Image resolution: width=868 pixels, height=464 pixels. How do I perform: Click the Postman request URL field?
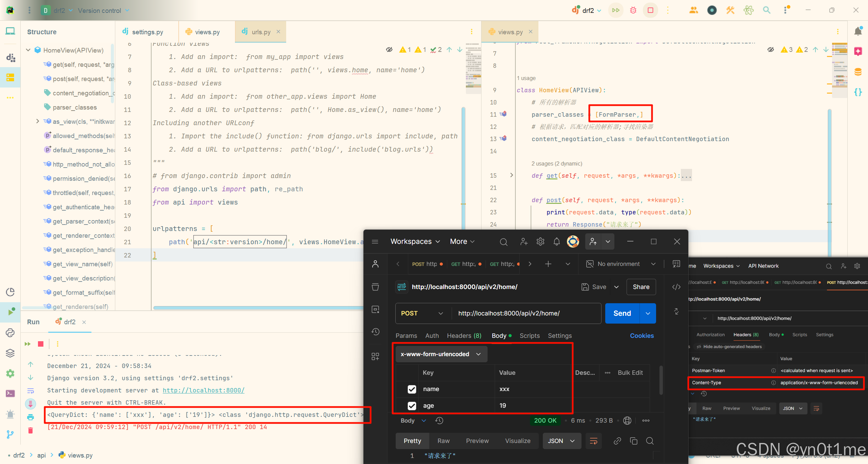tap(526, 313)
